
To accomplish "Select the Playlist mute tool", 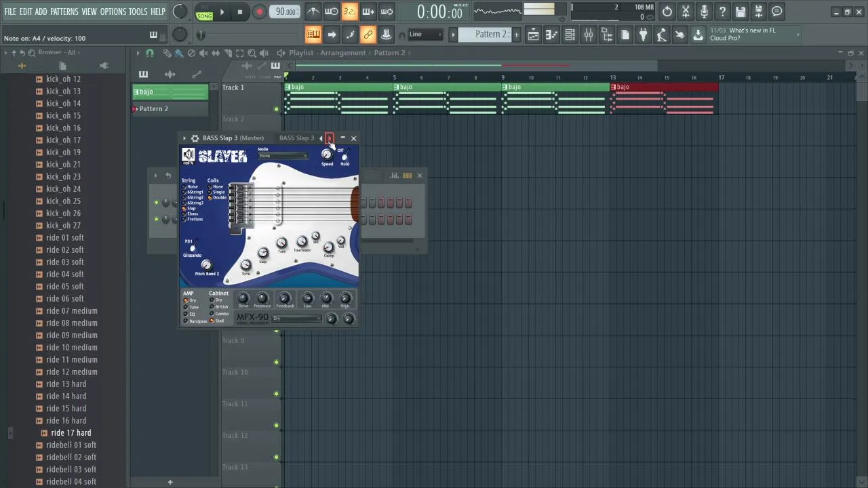I will (203, 53).
